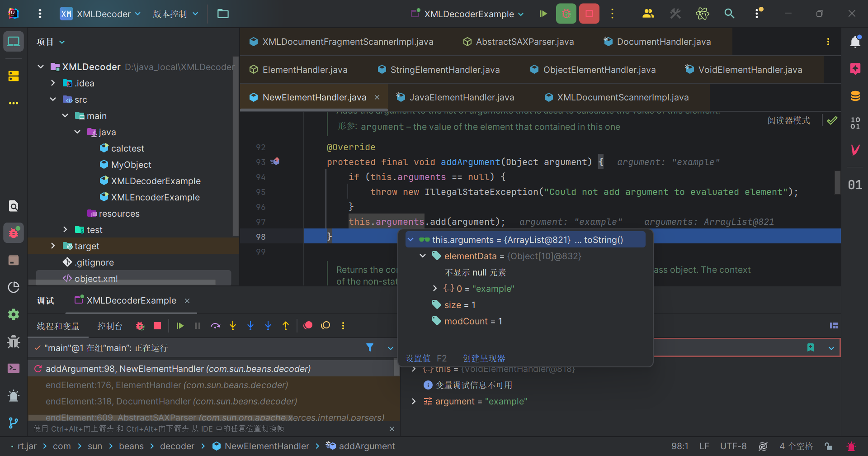868x456 pixels.
Task: Click the Debug bug button in top toolbar
Action: 566,14
